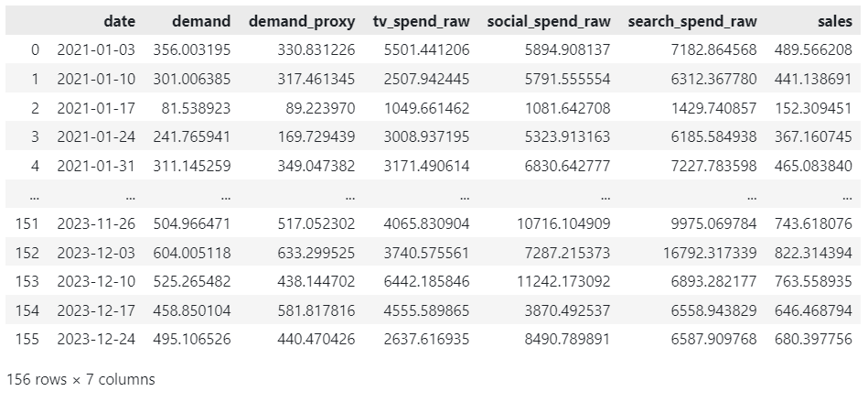This screenshot has width=868, height=402.
Task: Click demand value 81.538923
Action: click(199, 107)
